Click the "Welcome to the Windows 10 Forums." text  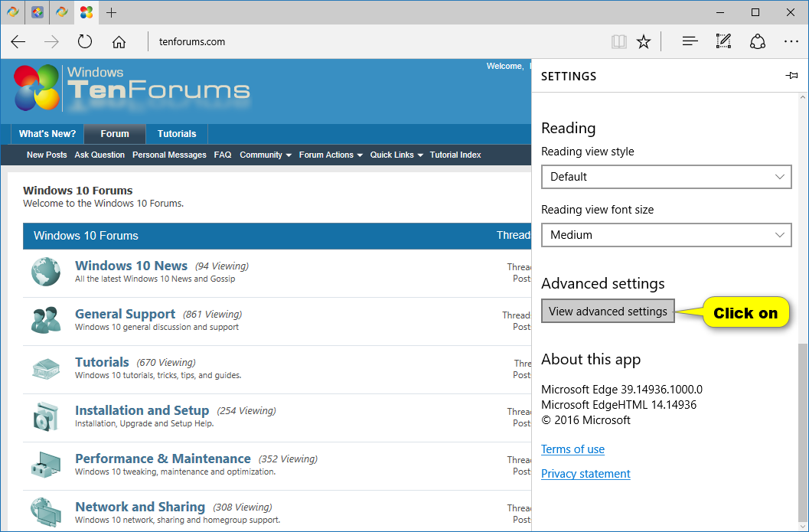pos(103,204)
